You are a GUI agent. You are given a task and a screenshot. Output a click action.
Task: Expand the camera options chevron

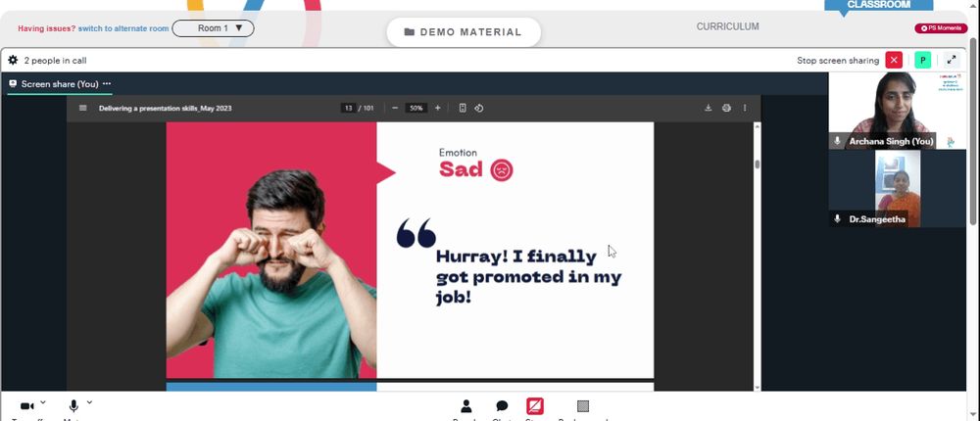click(x=43, y=402)
